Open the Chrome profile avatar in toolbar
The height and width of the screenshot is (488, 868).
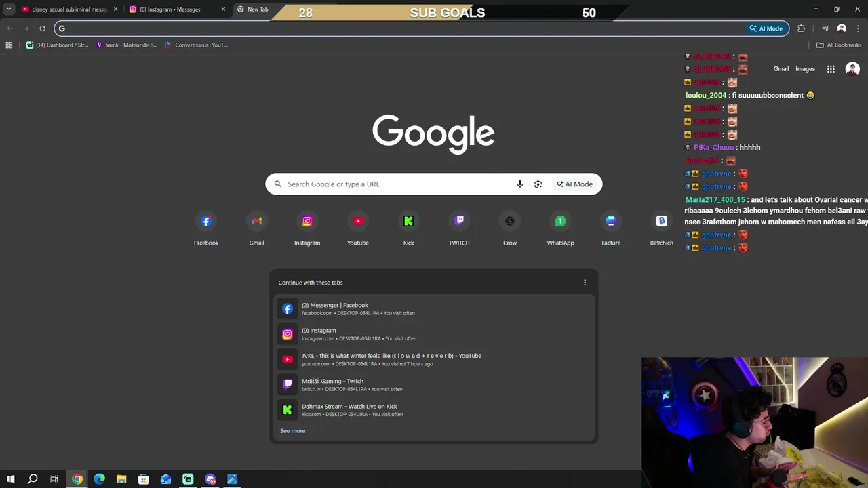pyautogui.click(x=842, y=28)
